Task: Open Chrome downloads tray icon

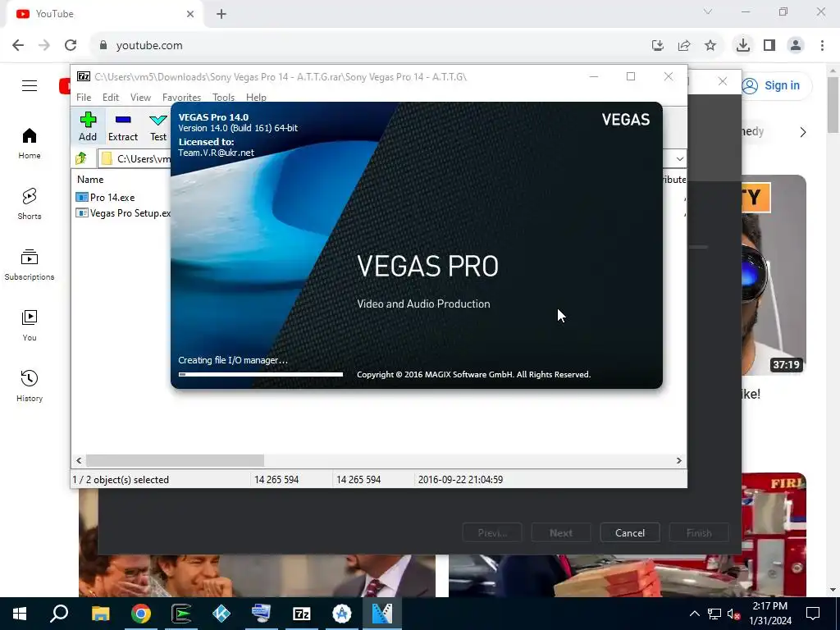Action: [x=742, y=46]
